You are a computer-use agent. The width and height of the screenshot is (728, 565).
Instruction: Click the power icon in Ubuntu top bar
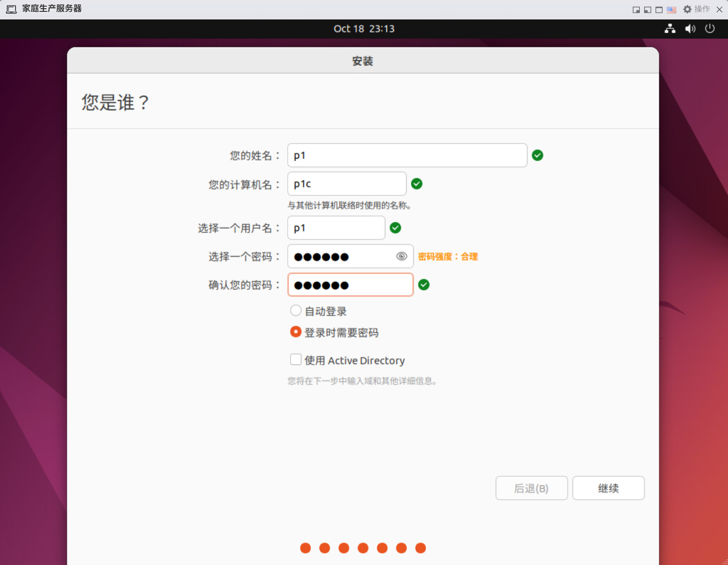tap(710, 29)
